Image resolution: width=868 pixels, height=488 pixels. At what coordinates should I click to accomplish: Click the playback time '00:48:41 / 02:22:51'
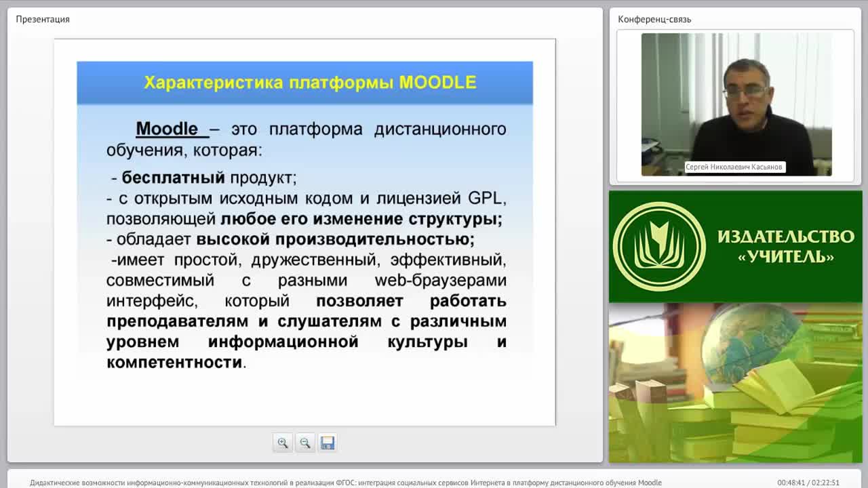click(x=808, y=483)
